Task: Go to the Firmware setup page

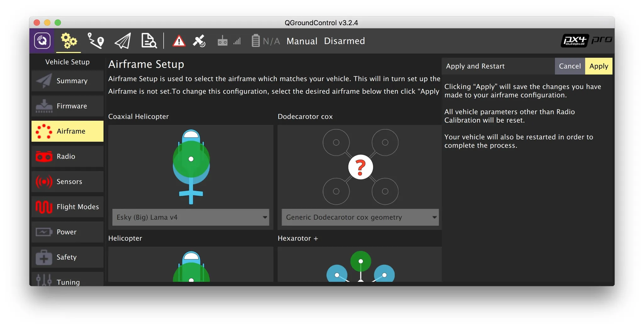Action: click(x=67, y=106)
